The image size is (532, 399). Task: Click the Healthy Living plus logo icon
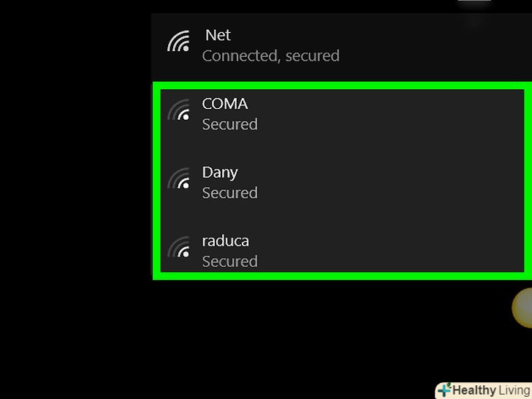pos(444,390)
